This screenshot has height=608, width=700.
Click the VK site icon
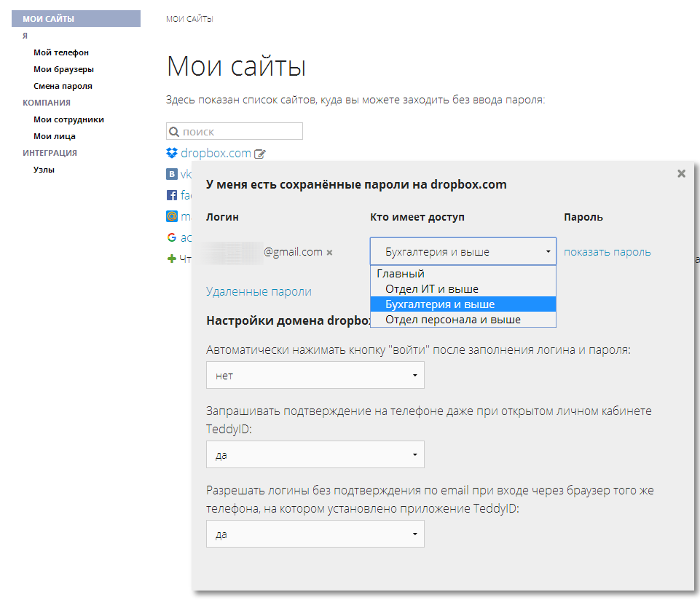pyautogui.click(x=172, y=175)
